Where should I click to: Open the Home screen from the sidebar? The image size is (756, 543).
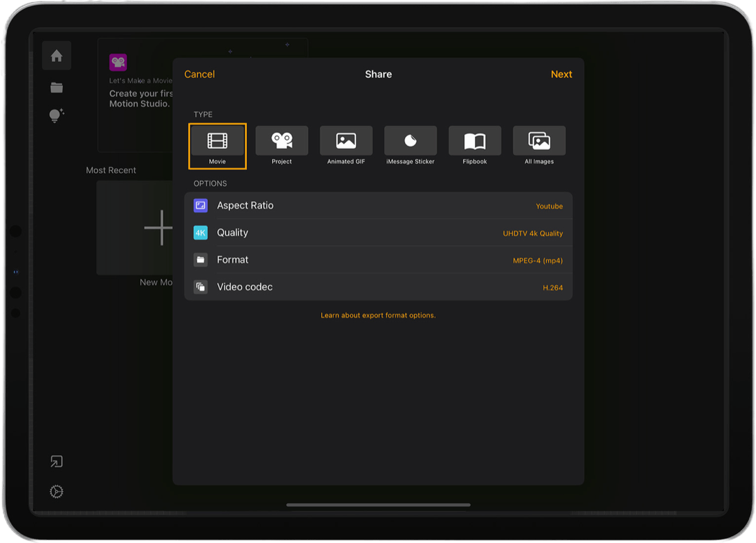(56, 55)
